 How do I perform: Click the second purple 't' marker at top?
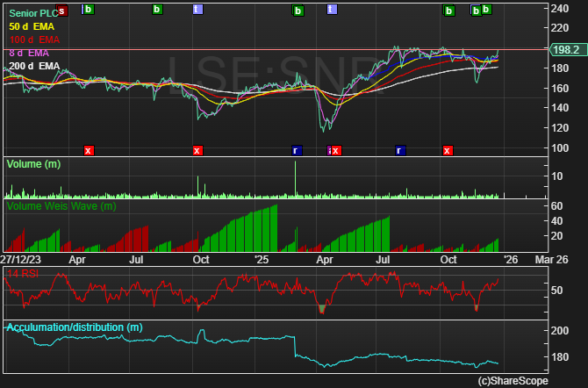coord(331,10)
